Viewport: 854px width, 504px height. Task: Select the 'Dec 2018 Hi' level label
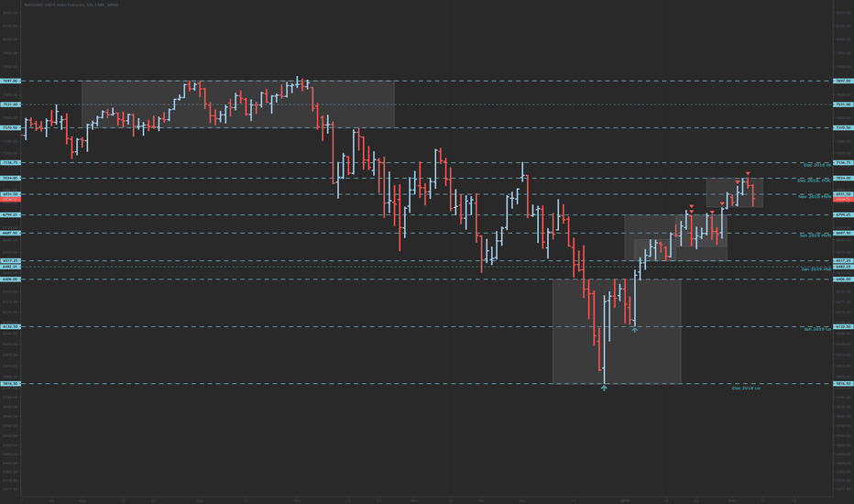tap(817, 165)
